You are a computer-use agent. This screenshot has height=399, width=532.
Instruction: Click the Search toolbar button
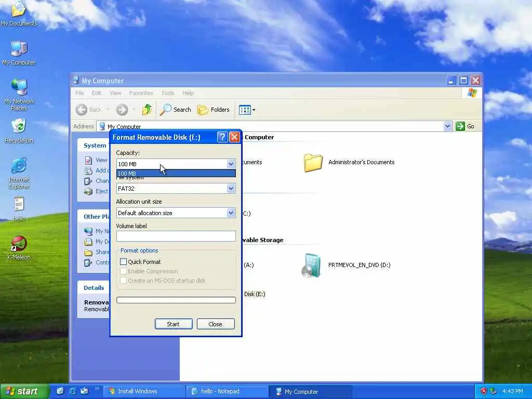coord(176,110)
